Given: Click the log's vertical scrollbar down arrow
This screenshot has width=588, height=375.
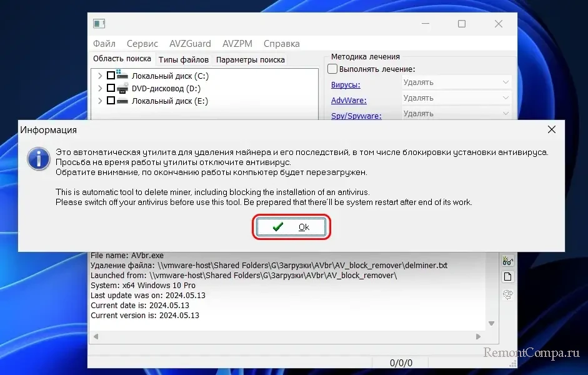Looking at the screenshot, I should click(492, 323).
